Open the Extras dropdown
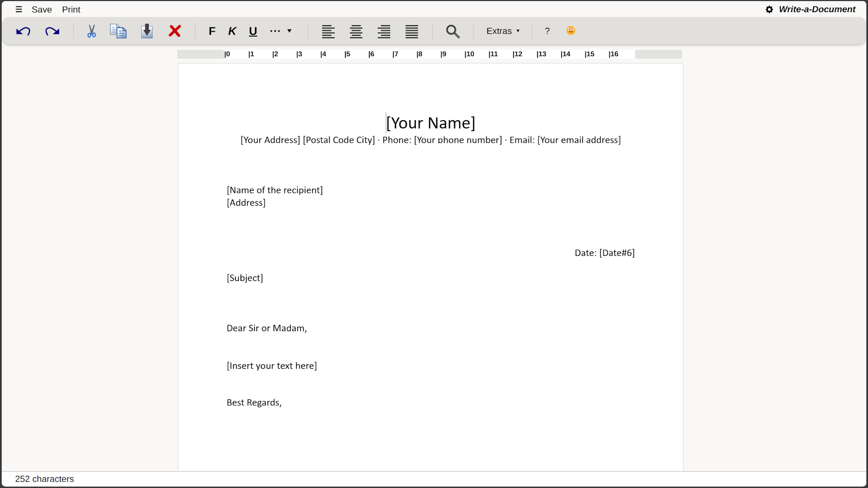This screenshot has height=488, width=868. pyautogui.click(x=503, y=31)
